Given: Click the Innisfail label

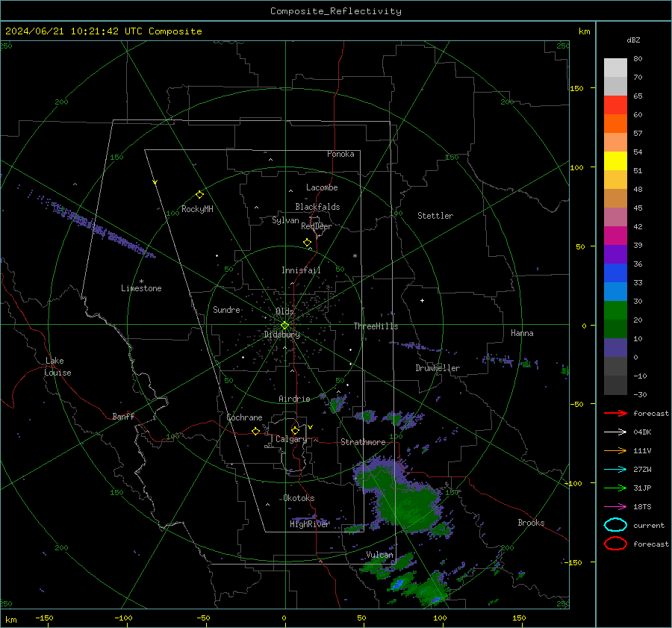Looking at the screenshot, I should (x=301, y=270).
